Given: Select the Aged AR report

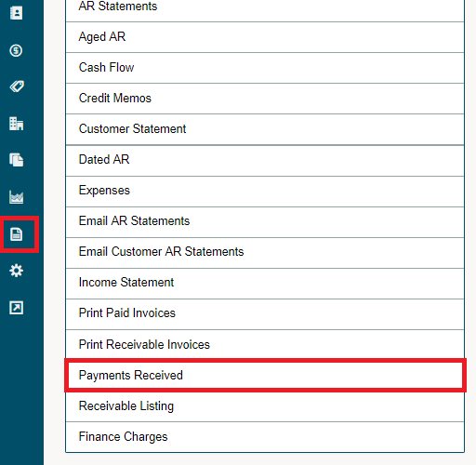Looking at the screenshot, I should pyautogui.click(x=265, y=37).
